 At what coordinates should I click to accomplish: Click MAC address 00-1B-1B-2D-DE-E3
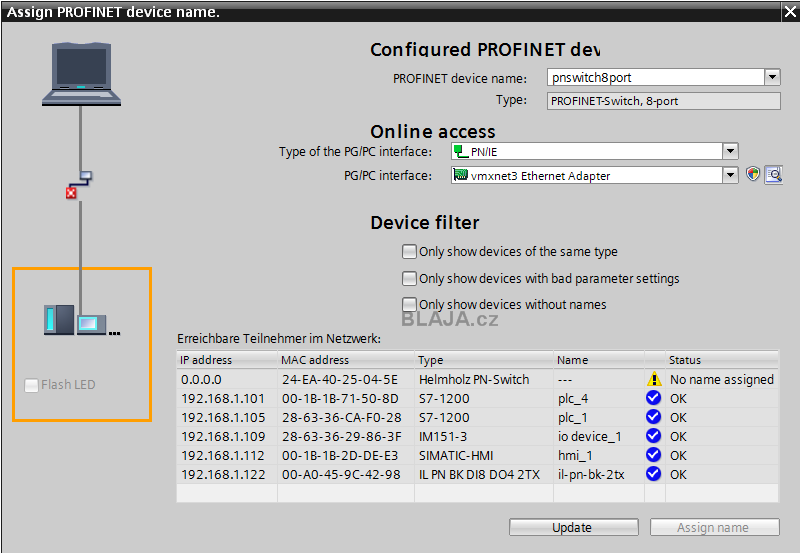pyautogui.click(x=340, y=455)
